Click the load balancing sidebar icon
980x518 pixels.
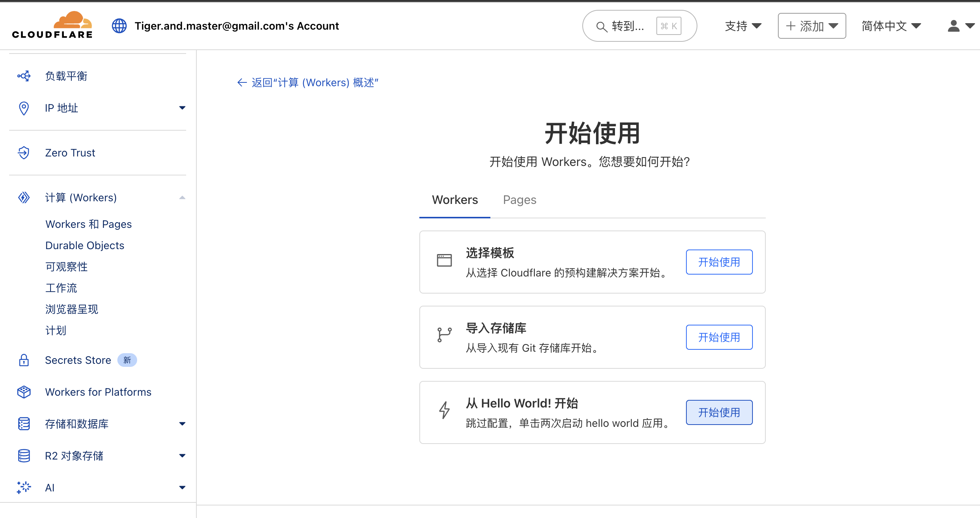(x=24, y=76)
